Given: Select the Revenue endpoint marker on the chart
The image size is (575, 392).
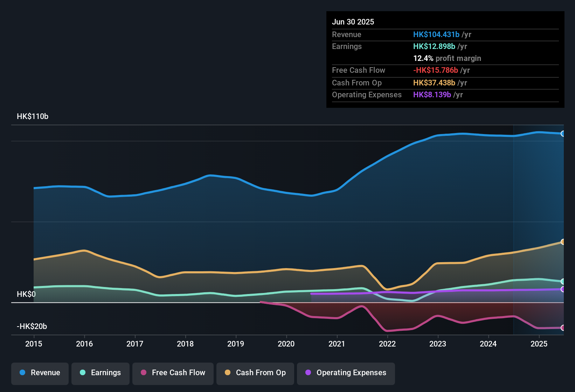Looking at the screenshot, I should (563, 133).
